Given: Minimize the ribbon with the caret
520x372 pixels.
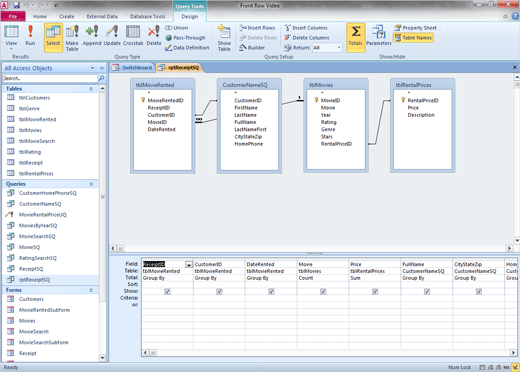Looking at the screenshot, I should (506, 16).
